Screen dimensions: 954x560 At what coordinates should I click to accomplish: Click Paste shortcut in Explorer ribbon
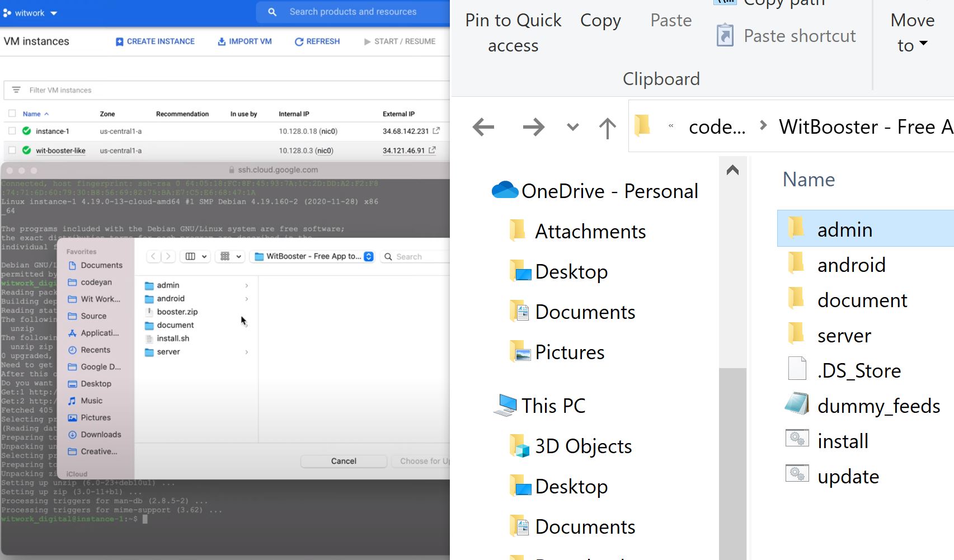[786, 36]
